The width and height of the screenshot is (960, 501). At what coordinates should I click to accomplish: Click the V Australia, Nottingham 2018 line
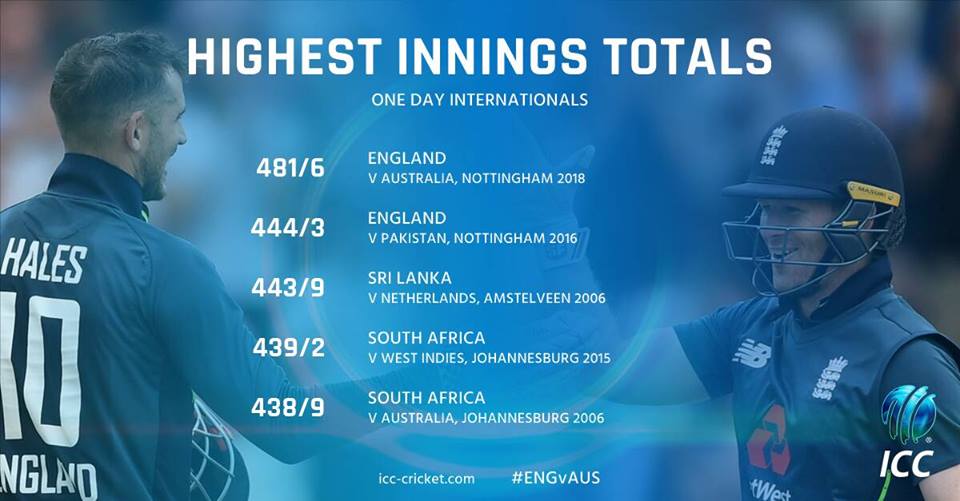[x=476, y=179]
